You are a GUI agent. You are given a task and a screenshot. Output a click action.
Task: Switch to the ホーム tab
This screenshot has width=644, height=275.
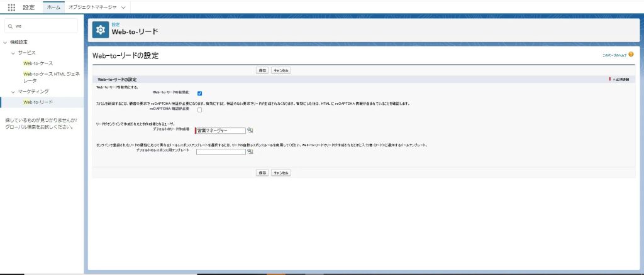point(54,8)
